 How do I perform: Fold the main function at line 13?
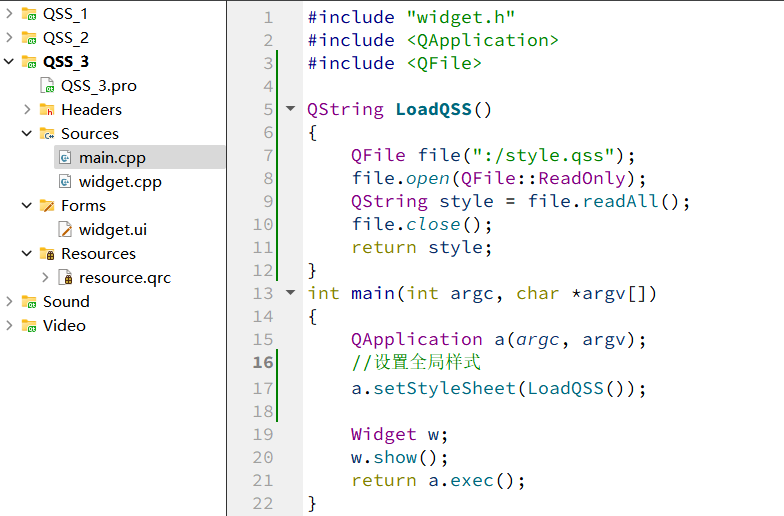[290, 292]
